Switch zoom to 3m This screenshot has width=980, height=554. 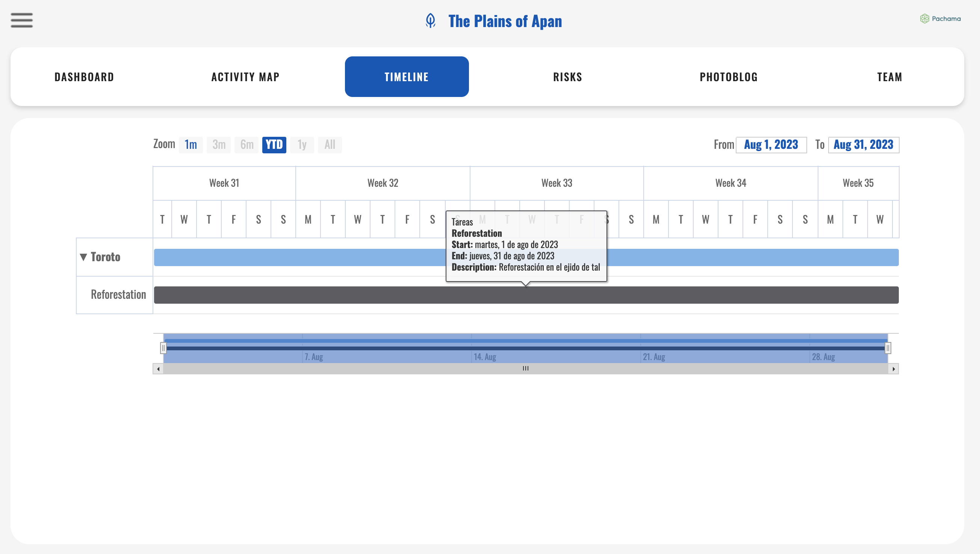[x=219, y=145]
